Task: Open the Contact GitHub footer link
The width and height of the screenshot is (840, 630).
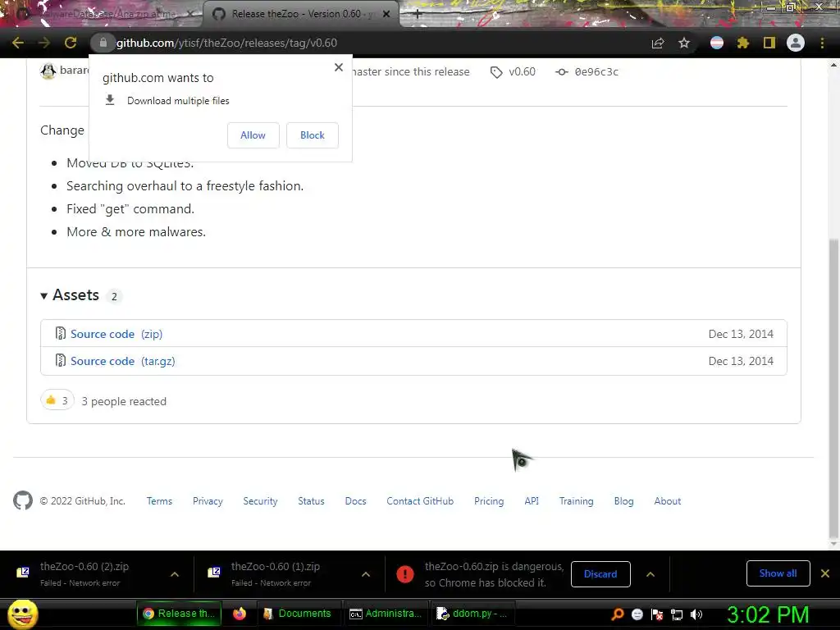Action: click(420, 501)
